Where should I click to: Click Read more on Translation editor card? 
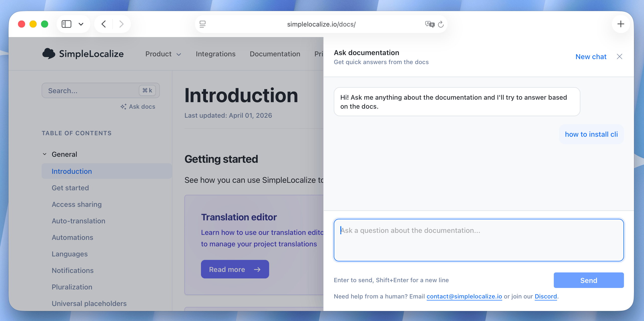[x=235, y=269]
